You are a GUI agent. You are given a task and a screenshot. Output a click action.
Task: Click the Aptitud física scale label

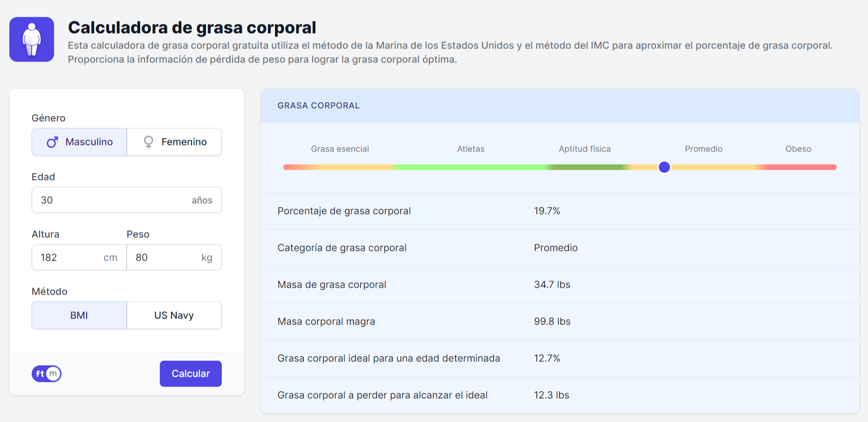click(x=584, y=149)
